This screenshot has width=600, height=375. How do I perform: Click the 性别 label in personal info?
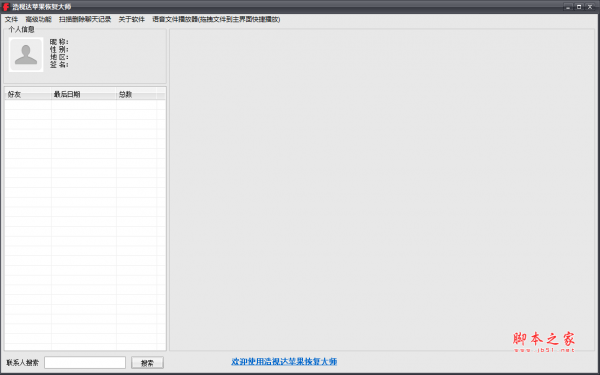(59, 49)
